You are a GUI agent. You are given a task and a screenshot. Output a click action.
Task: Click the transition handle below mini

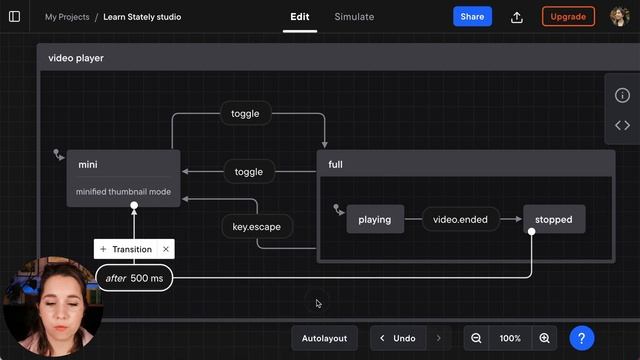coord(134,205)
